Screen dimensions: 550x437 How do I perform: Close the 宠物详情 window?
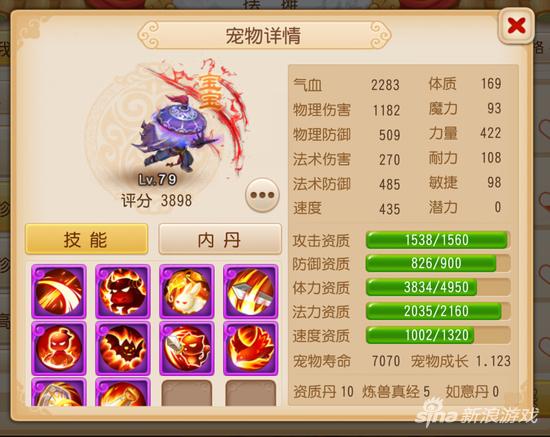(516, 26)
